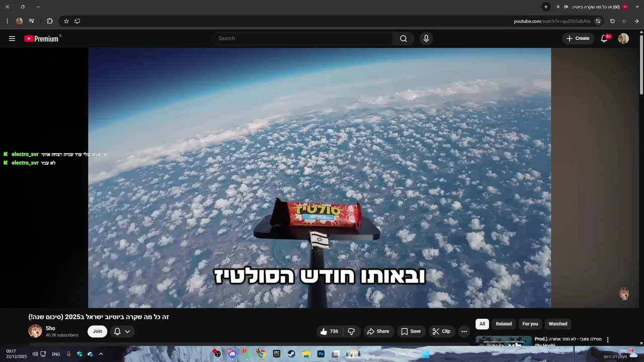Select the All filter chip
Image resolution: width=644 pixels, height=362 pixels.
point(482,324)
